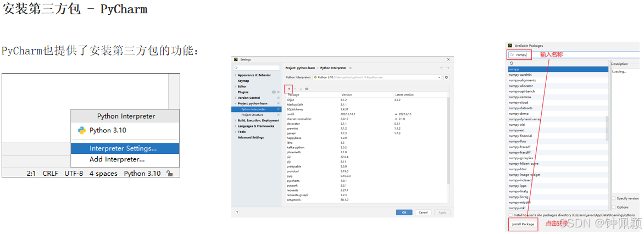644x234 pixels.
Task: Select numpy-linalg in package list
Action: pos(558,191)
